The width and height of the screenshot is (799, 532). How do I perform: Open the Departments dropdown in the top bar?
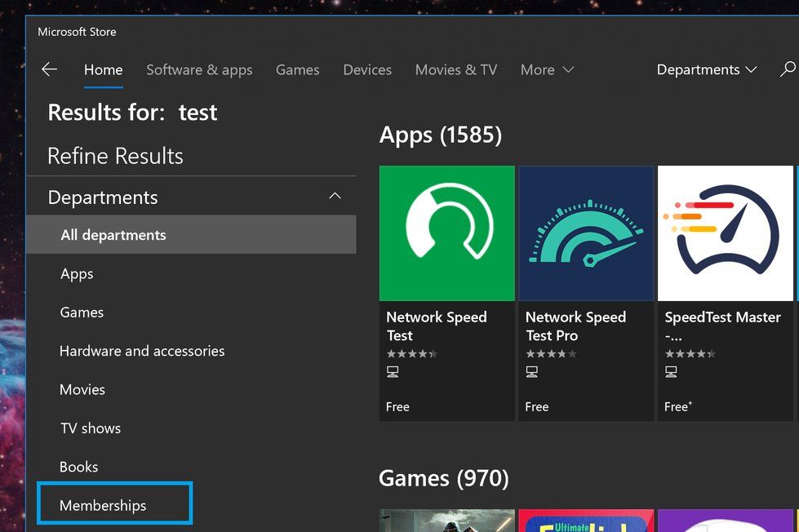coord(706,70)
